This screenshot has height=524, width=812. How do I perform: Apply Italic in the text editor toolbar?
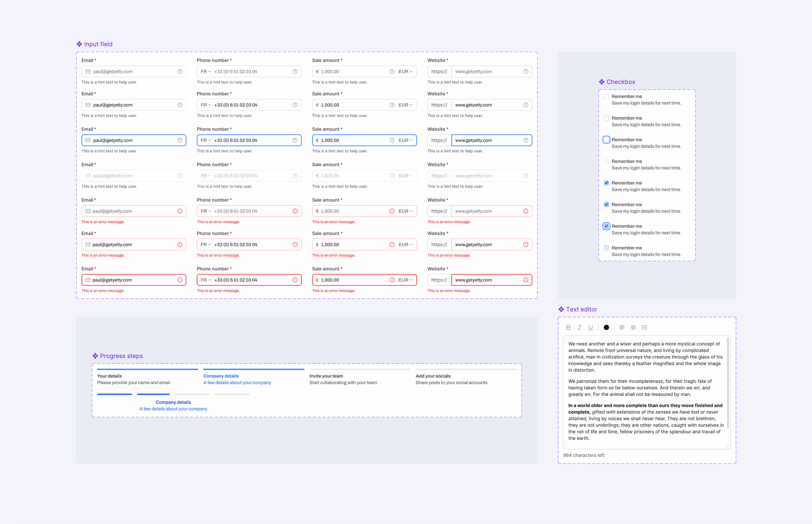point(579,327)
